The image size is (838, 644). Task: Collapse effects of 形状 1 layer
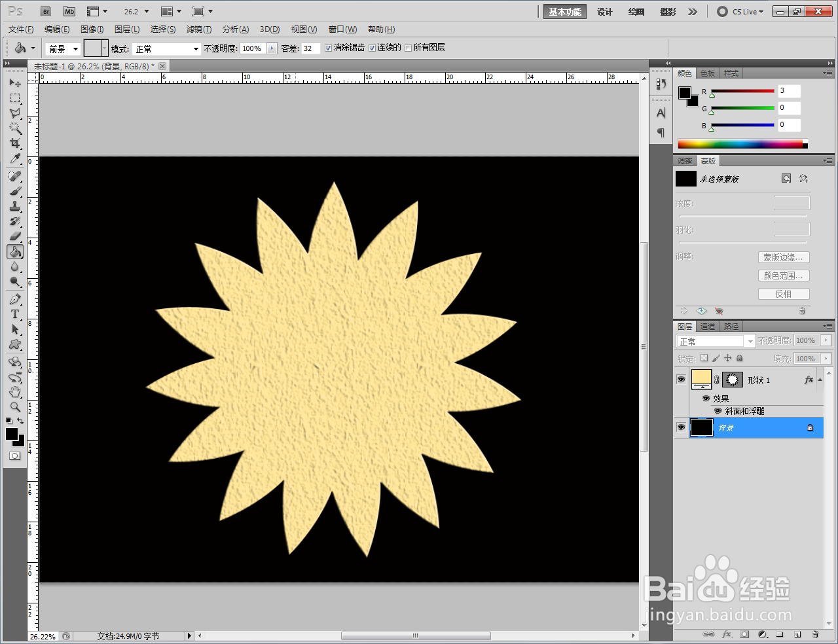pyautogui.click(x=820, y=380)
